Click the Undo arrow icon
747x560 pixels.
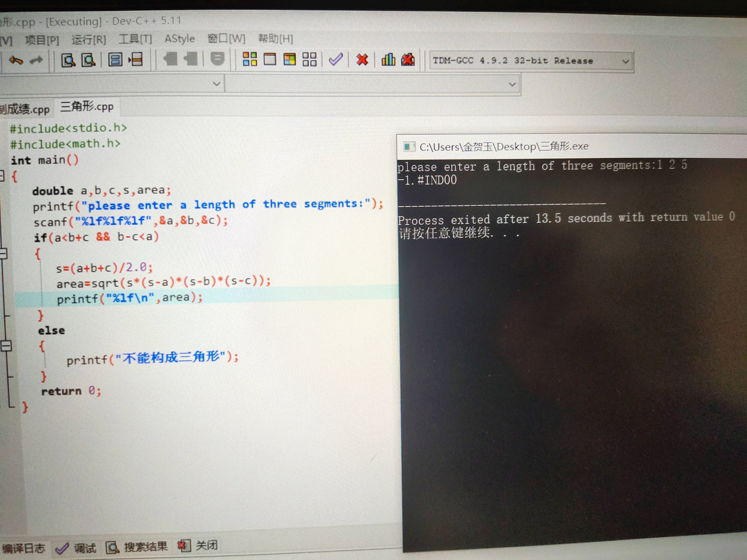16,60
